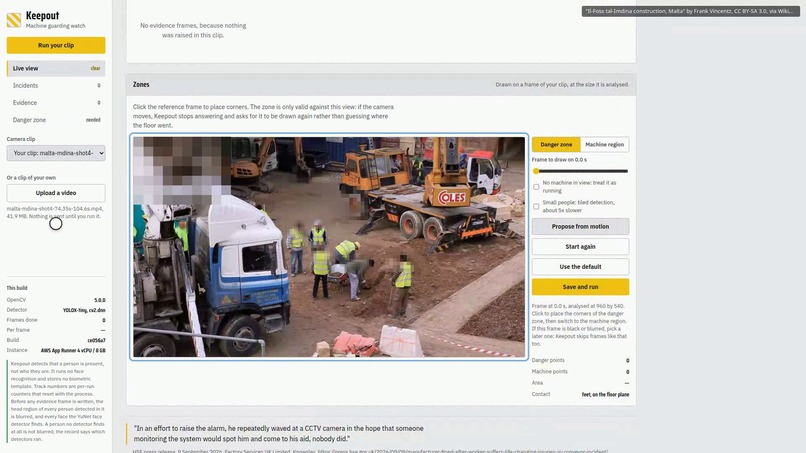Click the Contact value 'feet, on the floor plane'
Screen dimensions: 806x453
tap(605, 394)
